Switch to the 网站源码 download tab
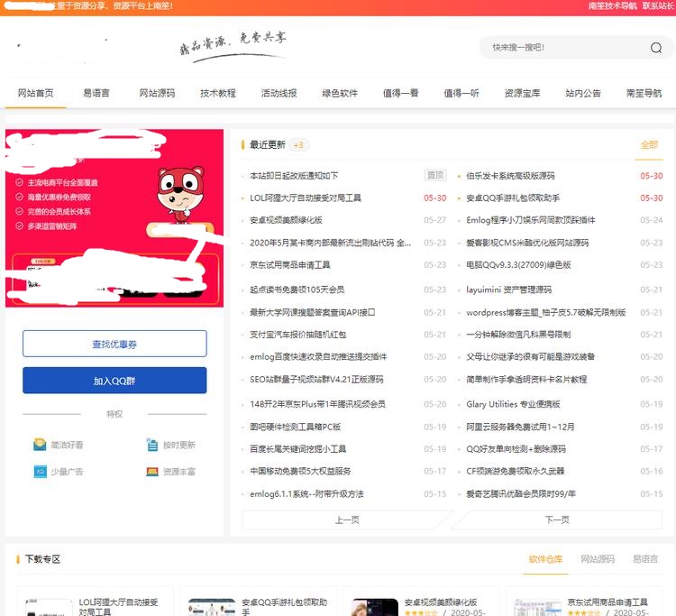This screenshot has height=616, width=676. [x=598, y=559]
